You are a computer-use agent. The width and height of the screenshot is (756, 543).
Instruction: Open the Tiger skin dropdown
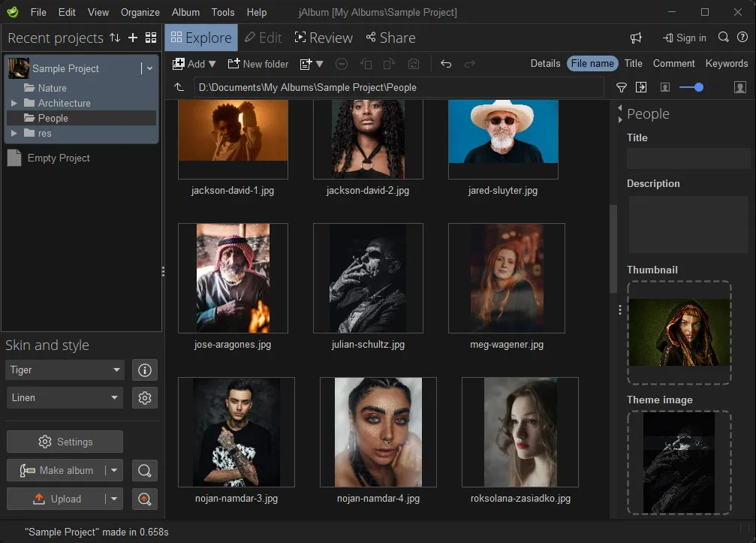pos(64,370)
